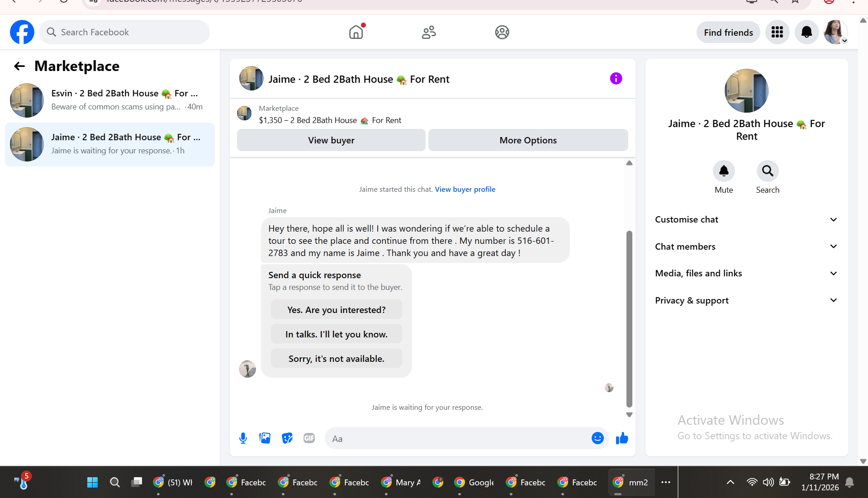Open the volume tray icon

768,482
